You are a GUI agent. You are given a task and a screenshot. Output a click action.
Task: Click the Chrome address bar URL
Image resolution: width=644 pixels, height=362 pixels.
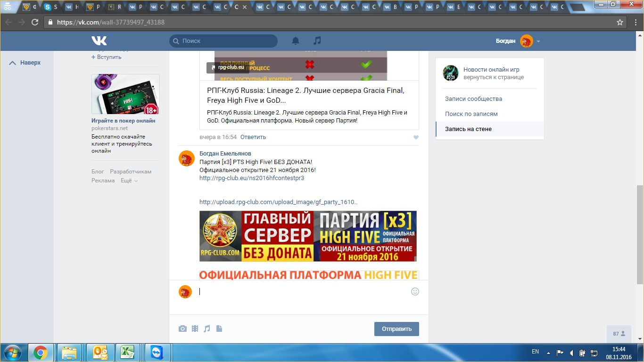111,22
